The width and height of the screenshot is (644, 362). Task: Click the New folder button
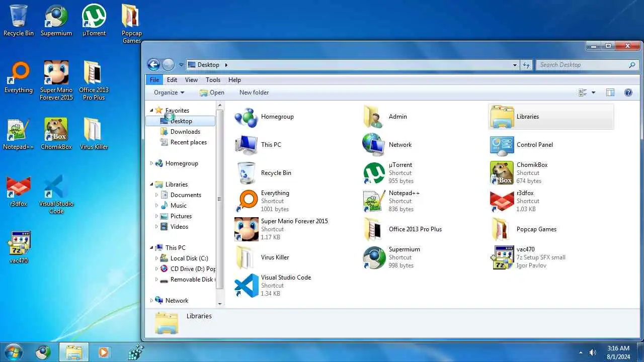coord(254,93)
